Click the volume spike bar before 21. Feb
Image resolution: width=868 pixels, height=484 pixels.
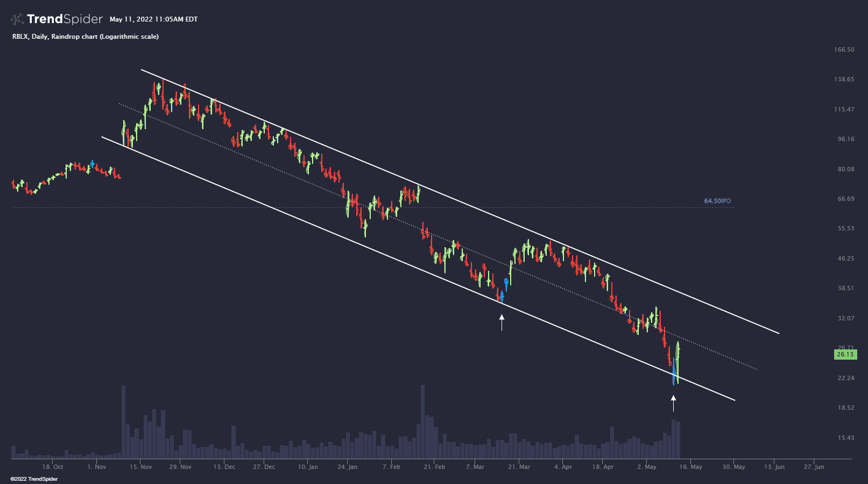point(422,422)
